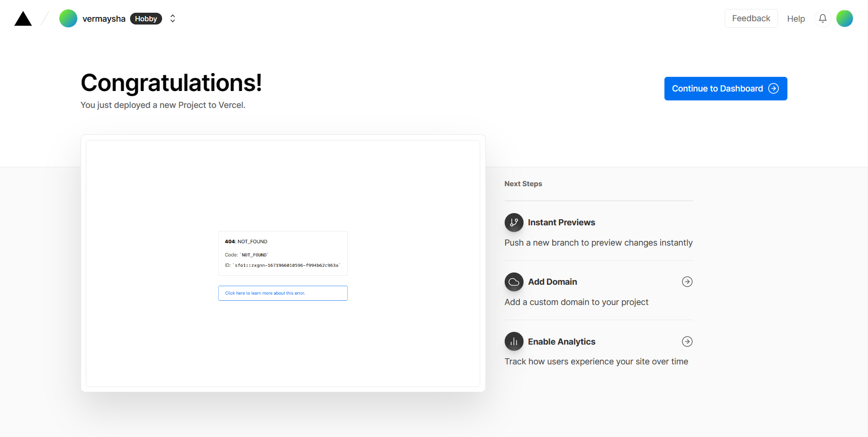Click the vermaysha account name
Image resolution: width=868 pixels, height=437 pixels.
(104, 19)
